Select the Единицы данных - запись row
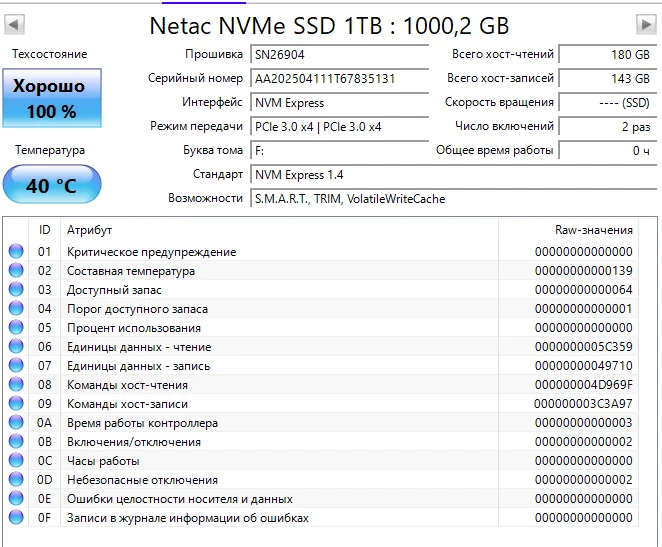The width and height of the screenshot is (662, 547). coord(300,366)
